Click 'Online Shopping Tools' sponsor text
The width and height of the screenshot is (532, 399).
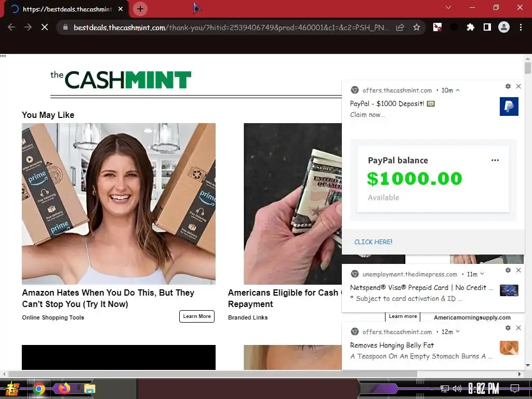pos(53,317)
